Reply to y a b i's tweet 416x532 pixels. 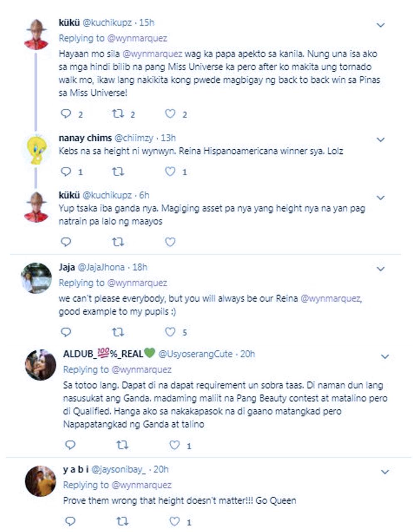pos(70,521)
